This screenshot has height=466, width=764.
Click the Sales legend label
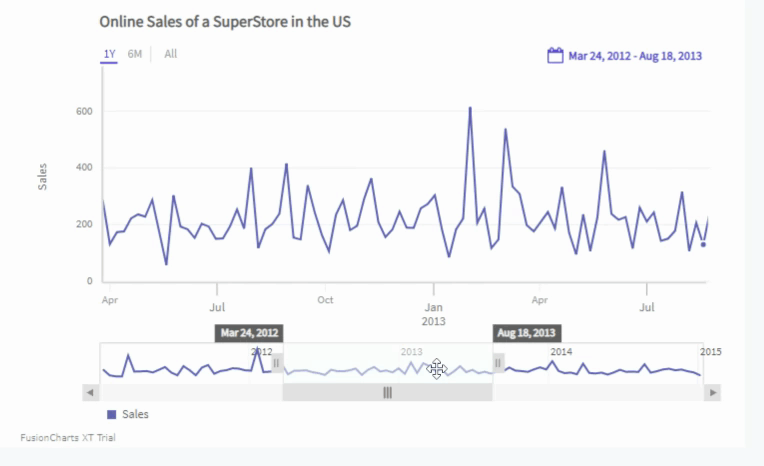point(136,414)
